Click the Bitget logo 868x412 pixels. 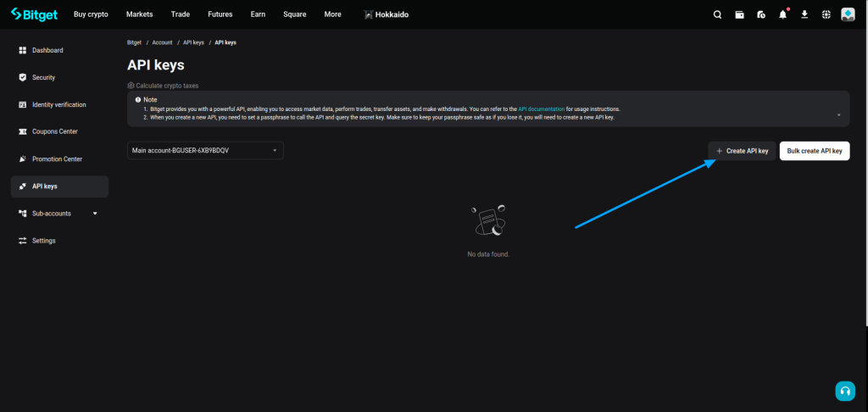35,14
